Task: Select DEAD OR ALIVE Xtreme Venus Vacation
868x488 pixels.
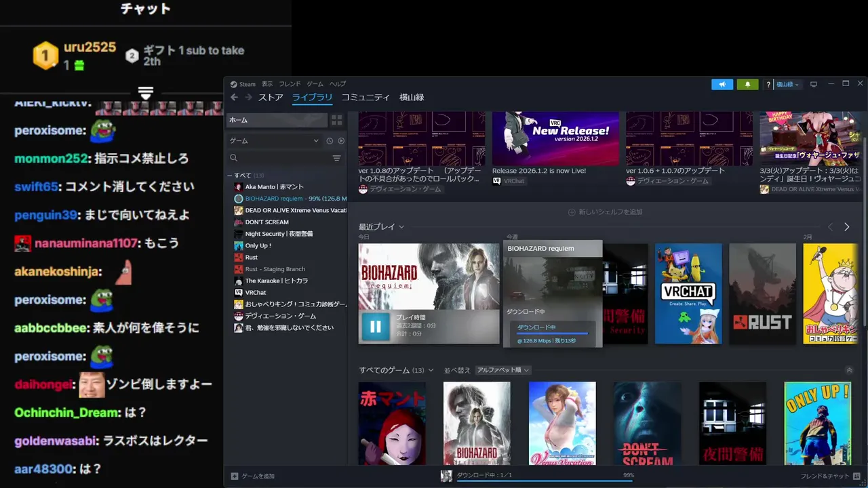Action: pos(290,211)
